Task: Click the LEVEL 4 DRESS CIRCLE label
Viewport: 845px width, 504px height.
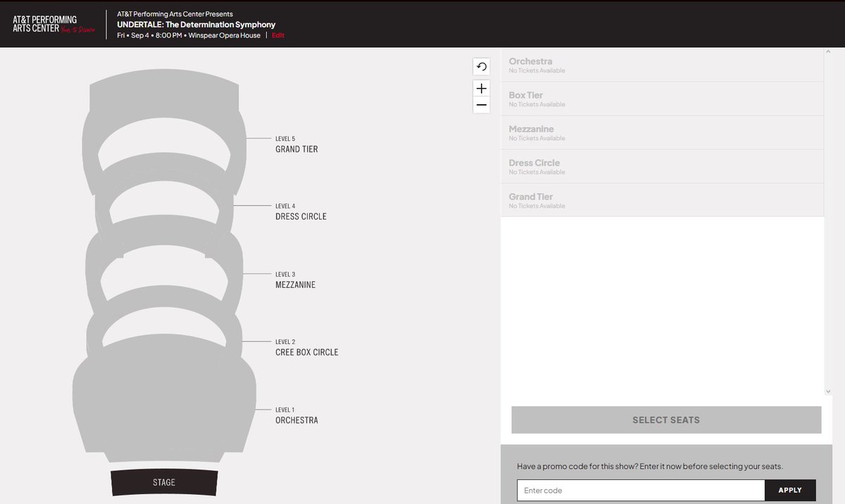Action: [301, 212]
